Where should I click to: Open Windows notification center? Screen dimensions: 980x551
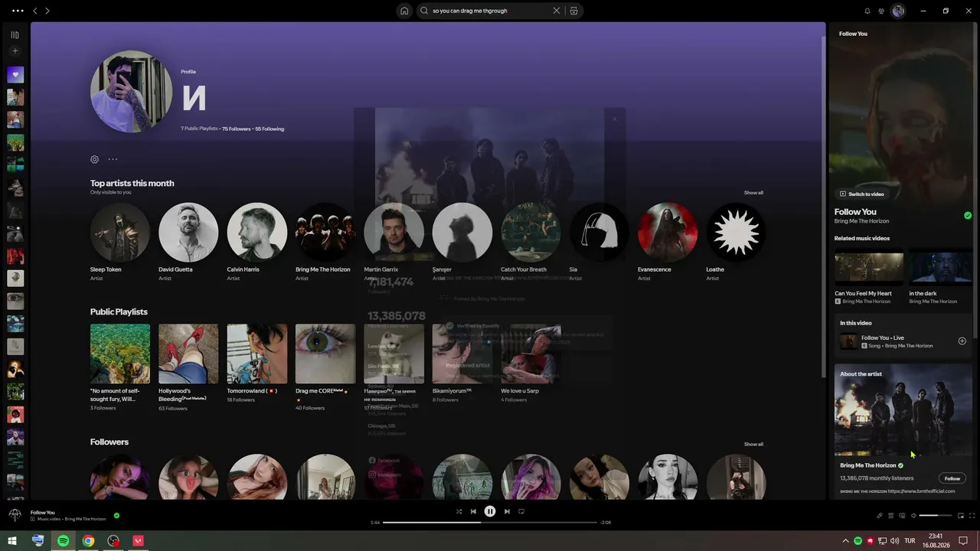tap(963, 541)
